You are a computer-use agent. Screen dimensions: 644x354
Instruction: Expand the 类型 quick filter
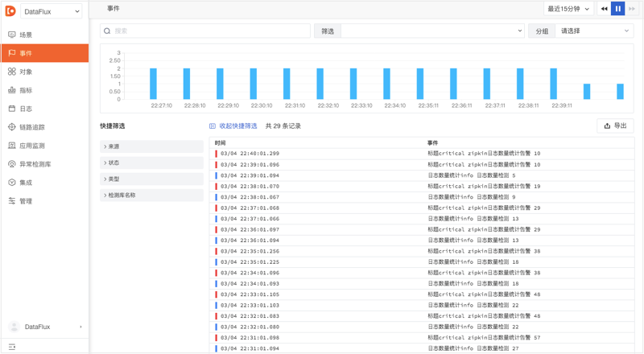tap(151, 179)
